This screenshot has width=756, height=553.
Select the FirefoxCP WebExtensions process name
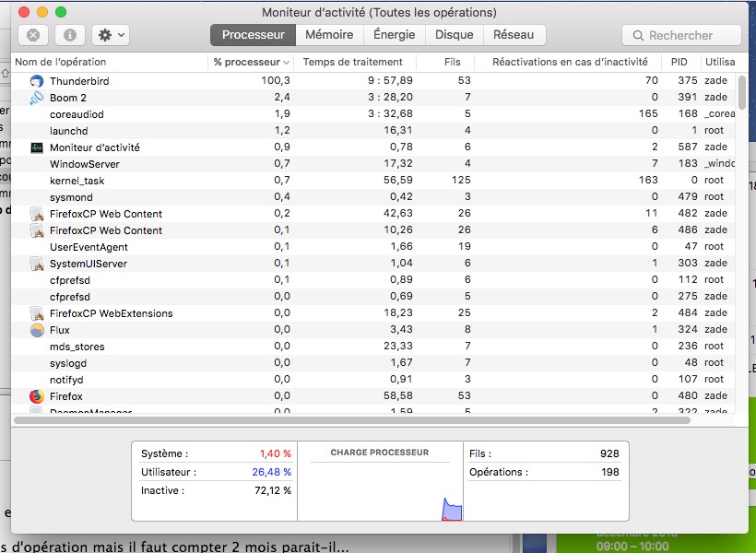(x=111, y=313)
